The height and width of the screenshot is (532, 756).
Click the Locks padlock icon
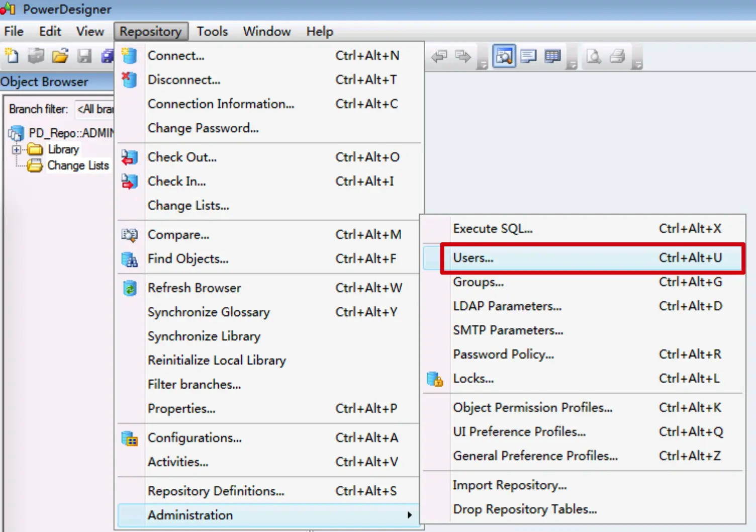(x=435, y=379)
